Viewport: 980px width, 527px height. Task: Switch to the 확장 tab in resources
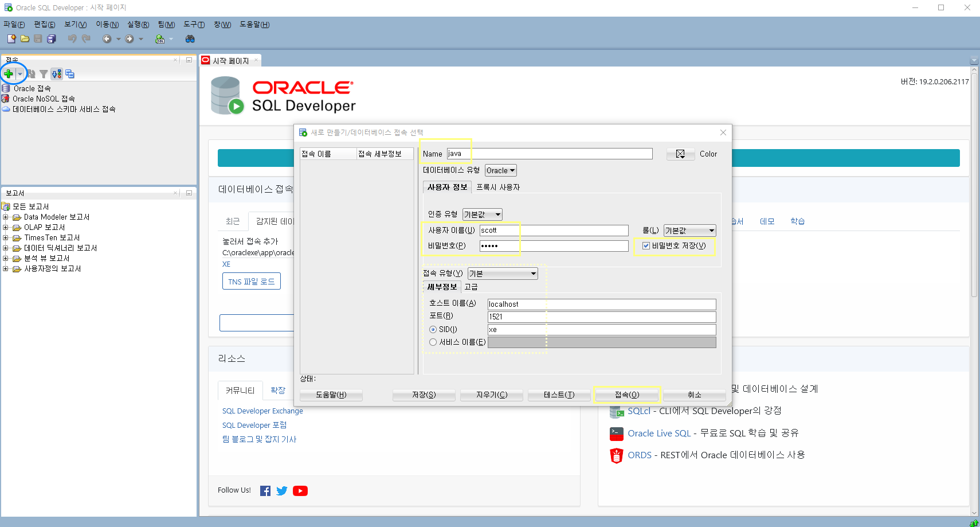pyautogui.click(x=278, y=390)
